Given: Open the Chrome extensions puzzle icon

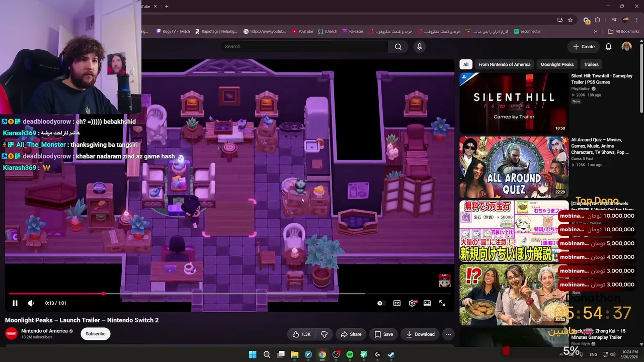Looking at the screenshot, I should 598,20.
